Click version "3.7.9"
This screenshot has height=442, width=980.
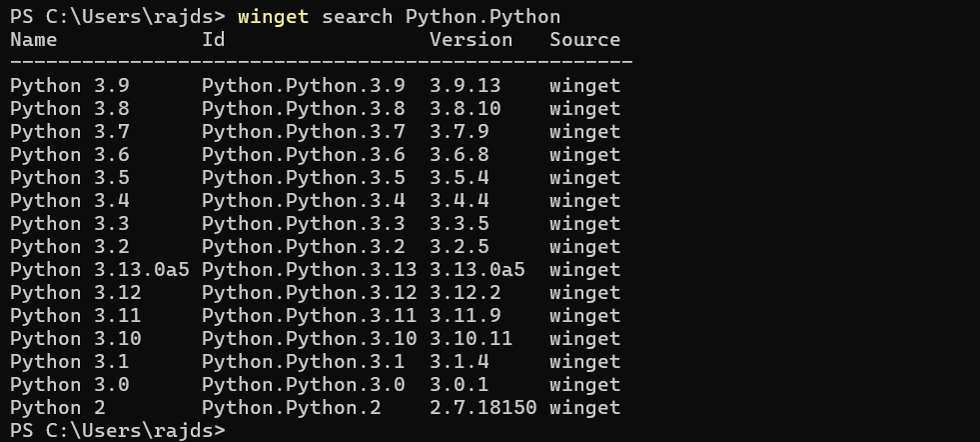(x=459, y=131)
